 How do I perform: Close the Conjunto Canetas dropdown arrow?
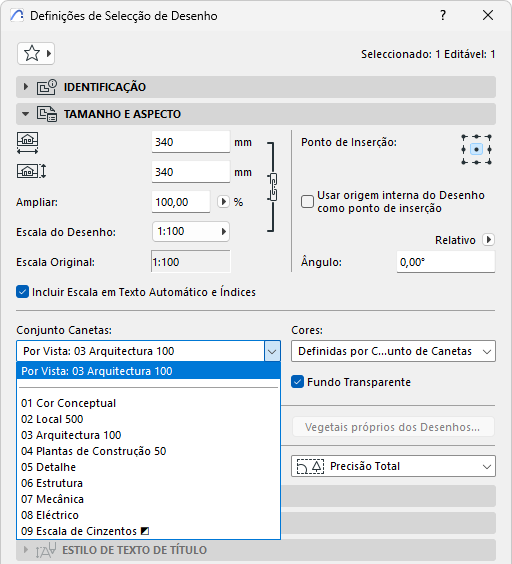click(272, 351)
